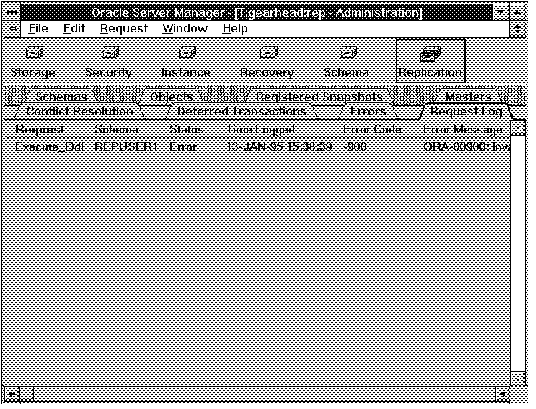Select the Execute_Ddl request row
Screen dimensions: 536x409
point(256,147)
